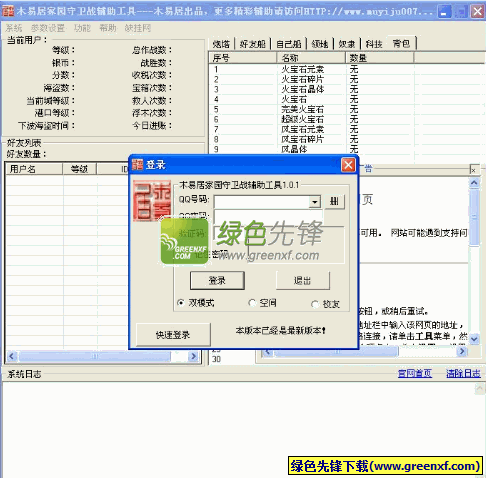The image size is (486, 478).
Task: Open the 功能 menu
Action: (82, 28)
